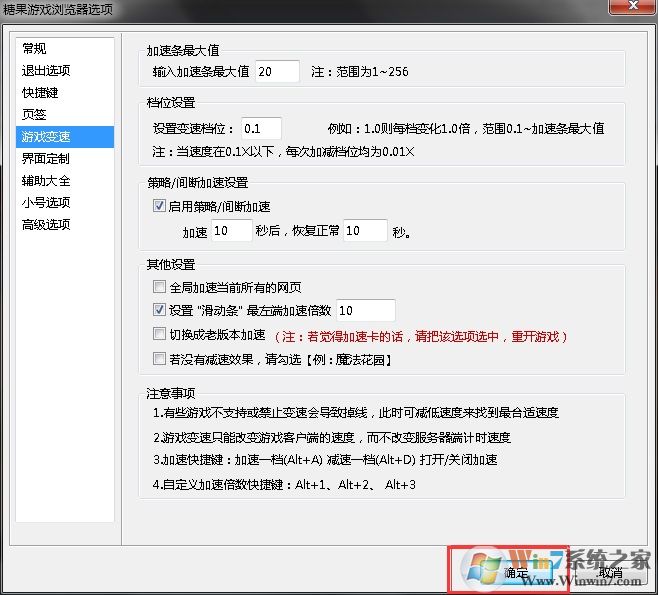Open 退出选项 settings page
The width and height of the screenshot is (658, 595).
46,70
